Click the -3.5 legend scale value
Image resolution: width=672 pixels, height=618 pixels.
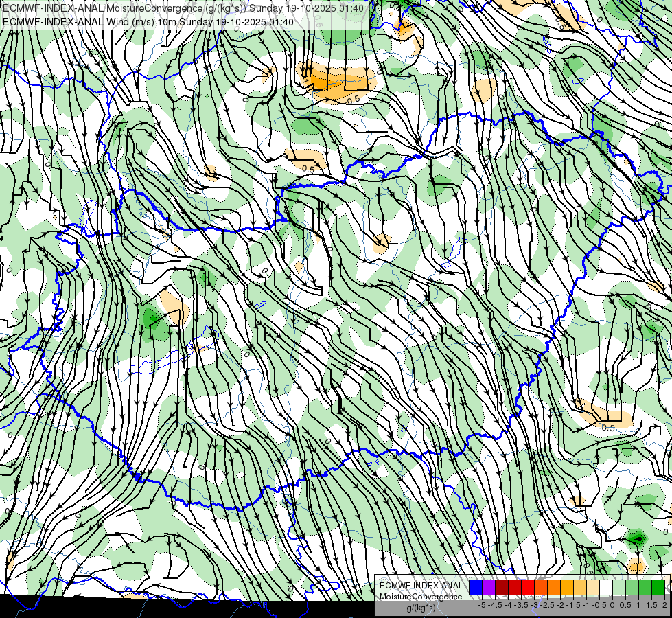[x=521, y=605]
